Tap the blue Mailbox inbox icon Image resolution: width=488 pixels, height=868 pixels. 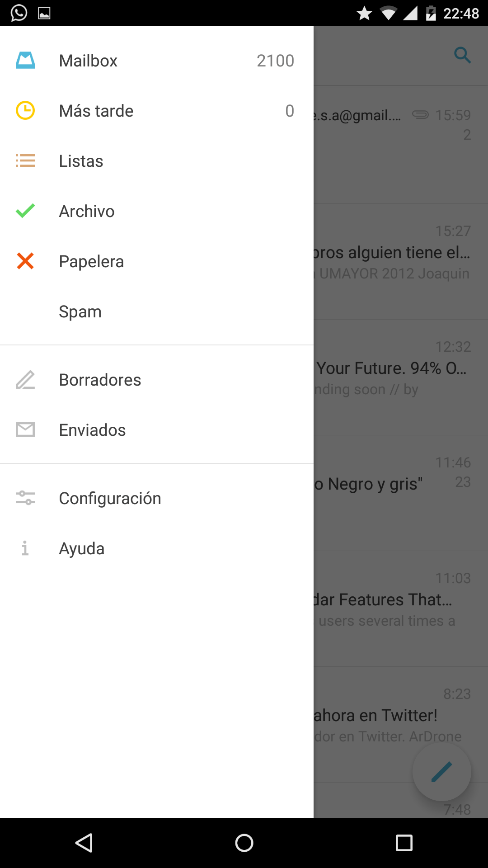tap(25, 61)
